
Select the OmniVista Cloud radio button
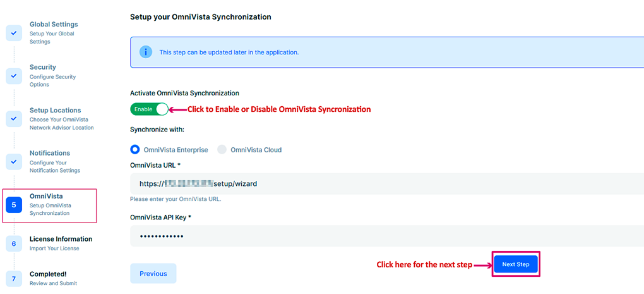coord(222,150)
